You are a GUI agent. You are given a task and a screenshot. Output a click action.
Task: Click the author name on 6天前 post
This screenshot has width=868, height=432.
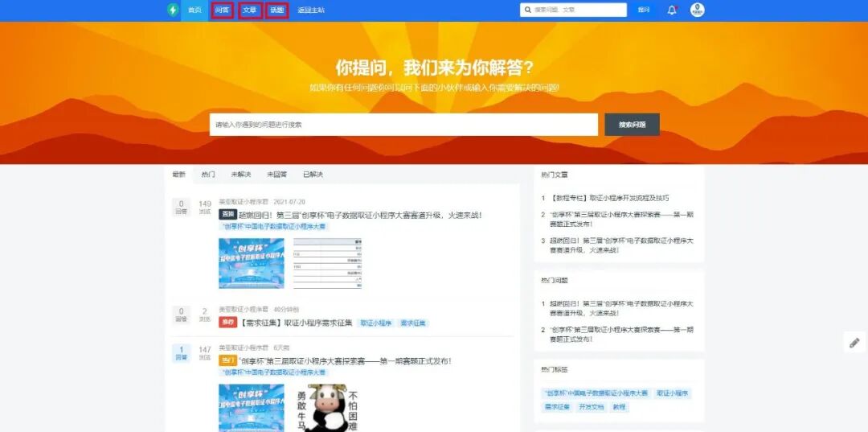click(x=244, y=348)
